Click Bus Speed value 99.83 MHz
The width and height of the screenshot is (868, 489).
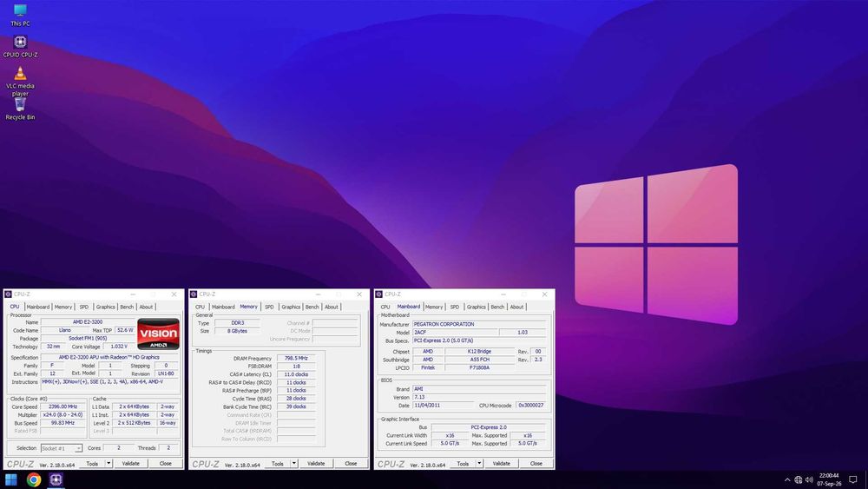[x=62, y=423]
